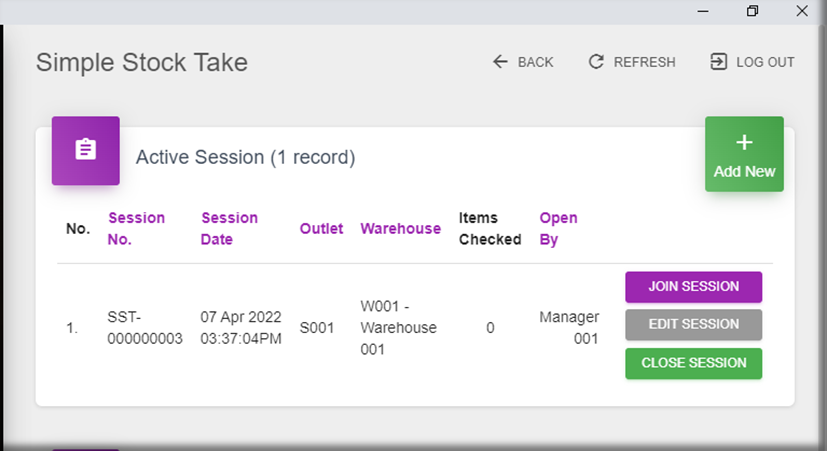Click the plus icon on Add New
This screenshot has height=451, width=827.
(744, 144)
